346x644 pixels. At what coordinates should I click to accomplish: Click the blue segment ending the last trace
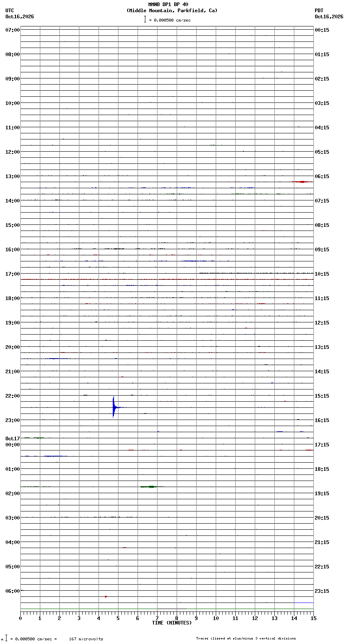point(304,603)
